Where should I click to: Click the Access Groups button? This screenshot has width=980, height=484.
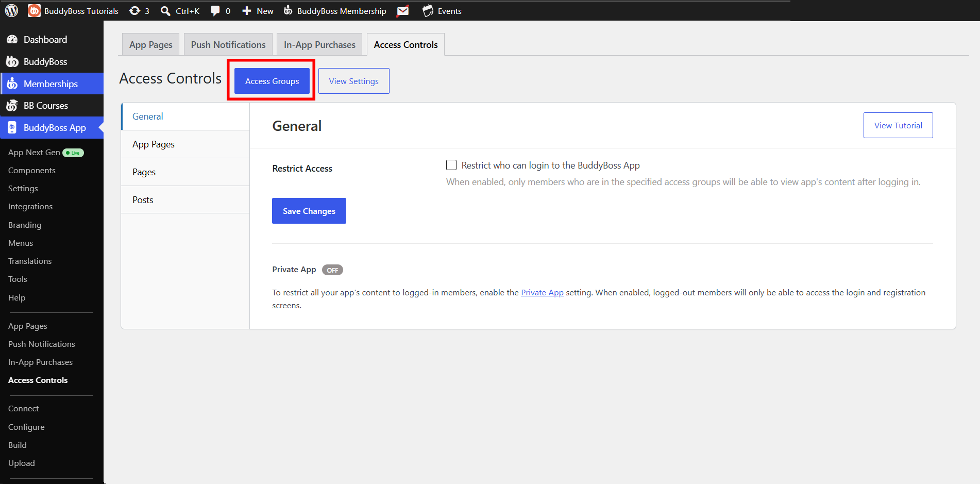coord(272,81)
